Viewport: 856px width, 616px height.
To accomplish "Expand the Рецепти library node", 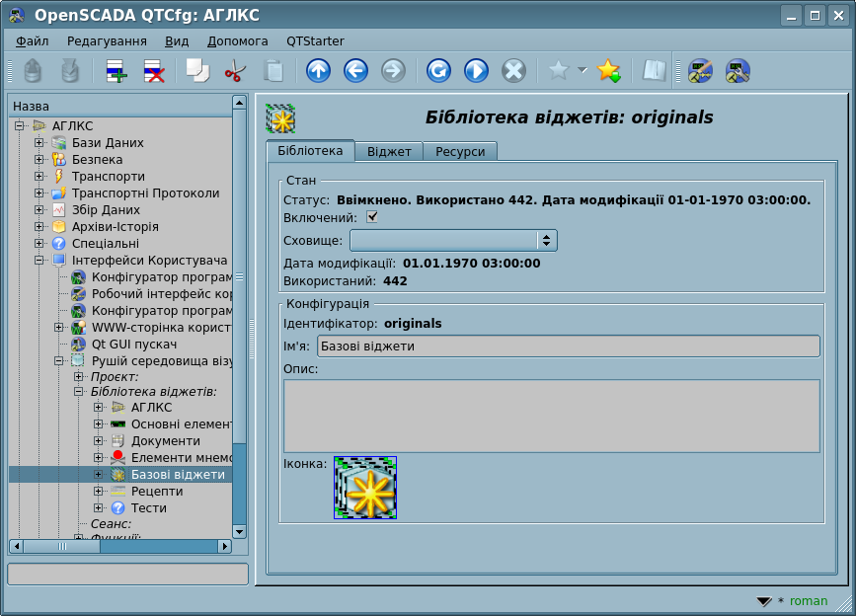I will click(98, 491).
